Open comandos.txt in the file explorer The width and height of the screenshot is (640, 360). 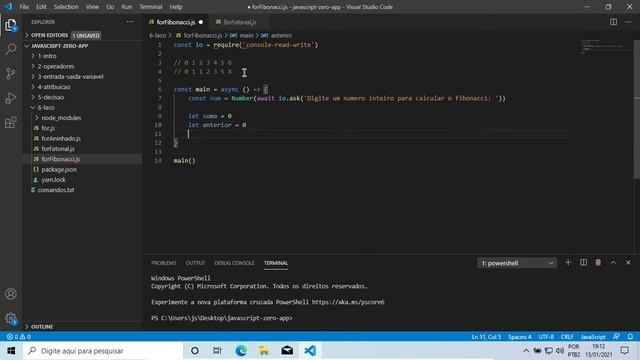[x=82, y=190]
